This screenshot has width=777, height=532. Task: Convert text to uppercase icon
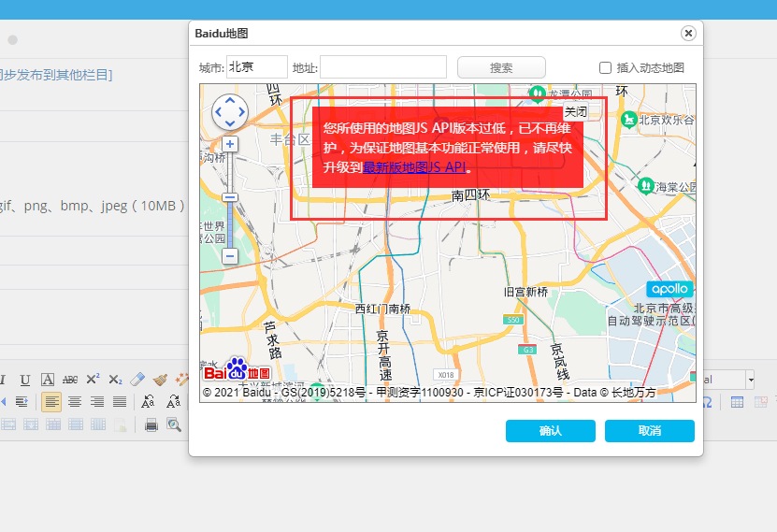[148, 402]
